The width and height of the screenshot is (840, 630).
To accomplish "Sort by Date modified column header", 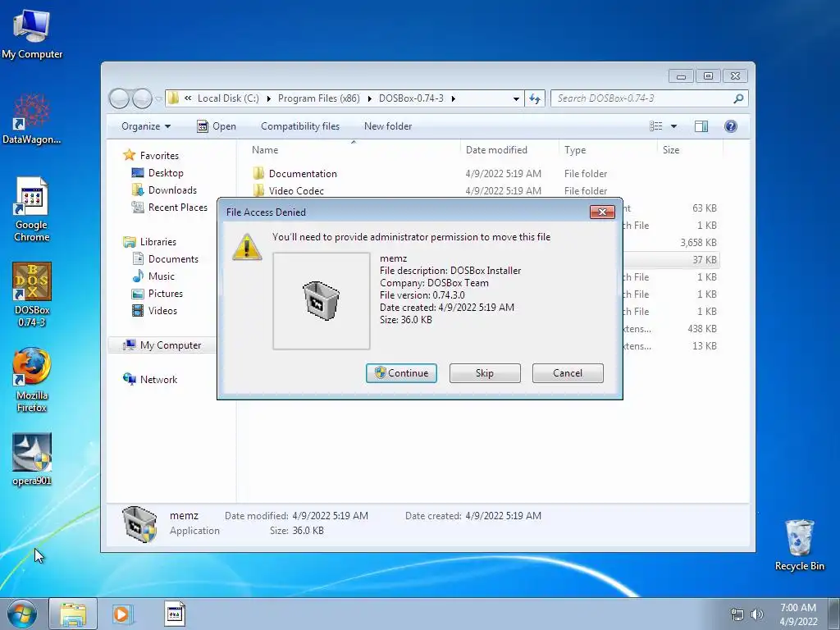I will point(509,150).
